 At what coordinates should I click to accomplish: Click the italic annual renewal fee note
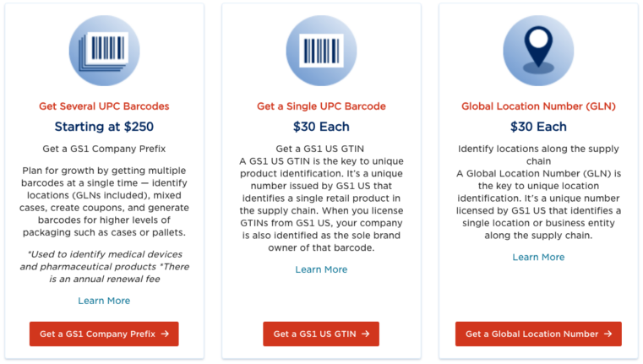click(104, 266)
